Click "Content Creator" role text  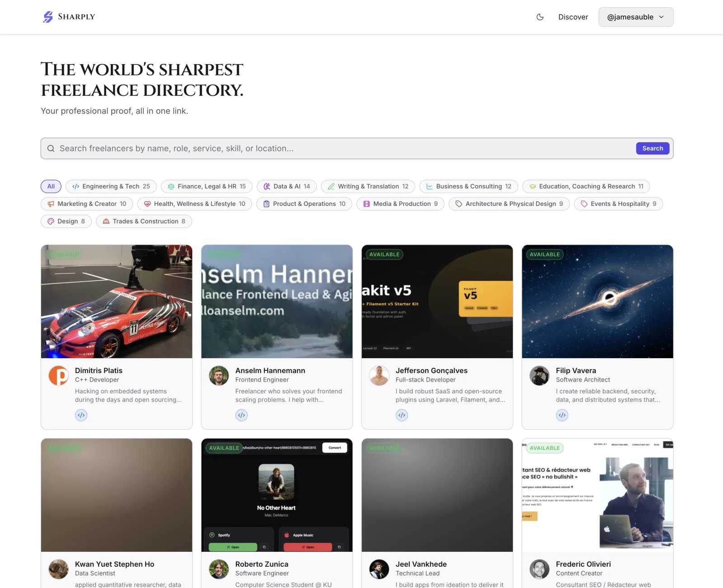[579, 574]
